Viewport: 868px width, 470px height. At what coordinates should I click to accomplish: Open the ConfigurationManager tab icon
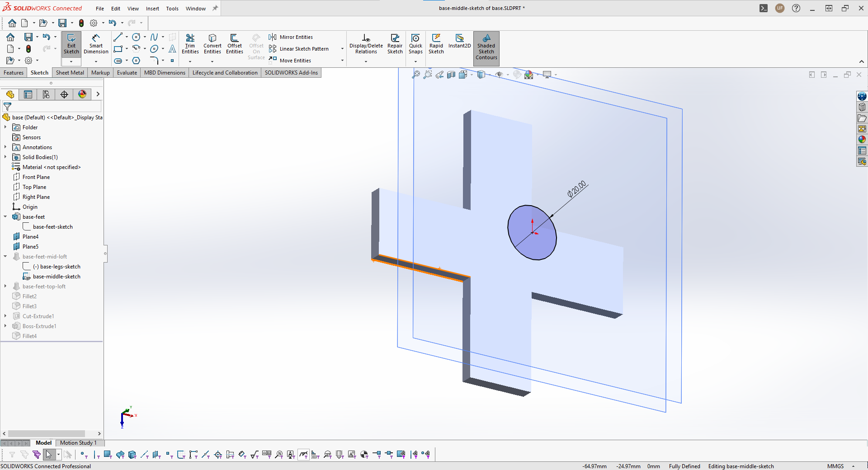tap(46, 94)
